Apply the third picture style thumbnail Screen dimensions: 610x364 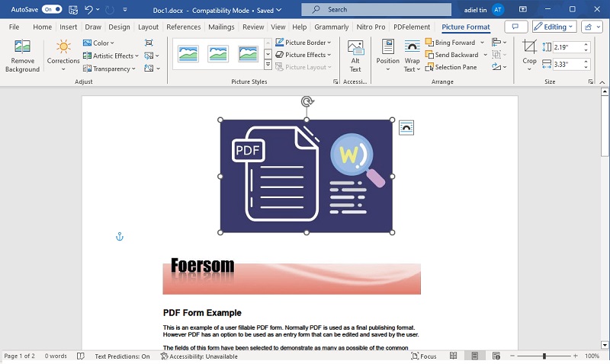pos(248,54)
